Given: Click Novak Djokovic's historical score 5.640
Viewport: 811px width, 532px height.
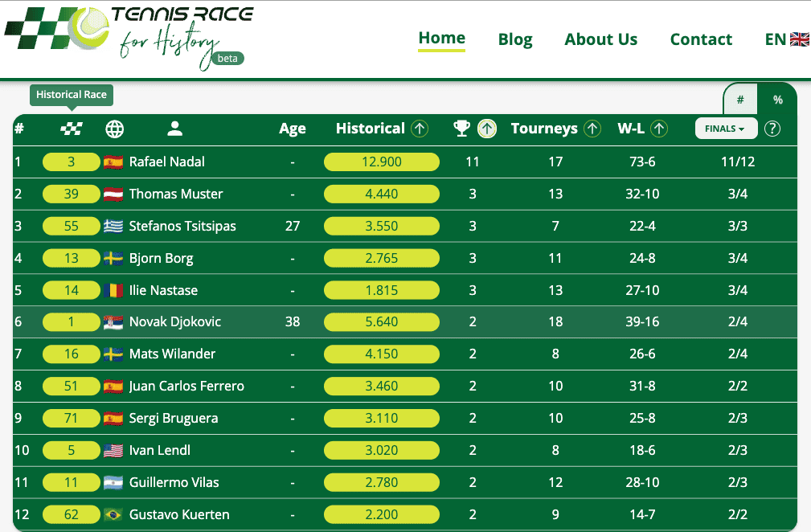Looking at the screenshot, I should pyautogui.click(x=381, y=322).
